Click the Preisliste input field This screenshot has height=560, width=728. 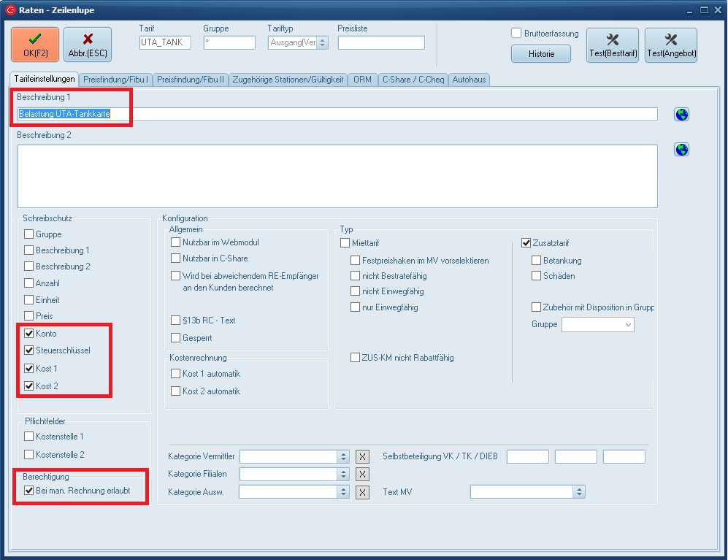[x=380, y=43]
